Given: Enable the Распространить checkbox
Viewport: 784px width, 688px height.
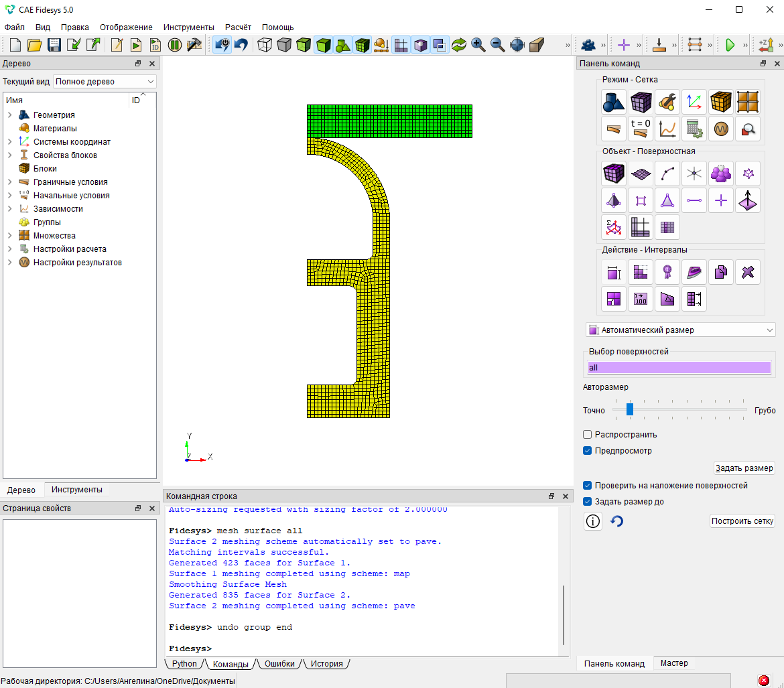Looking at the screenshot, I should [588, 435].
